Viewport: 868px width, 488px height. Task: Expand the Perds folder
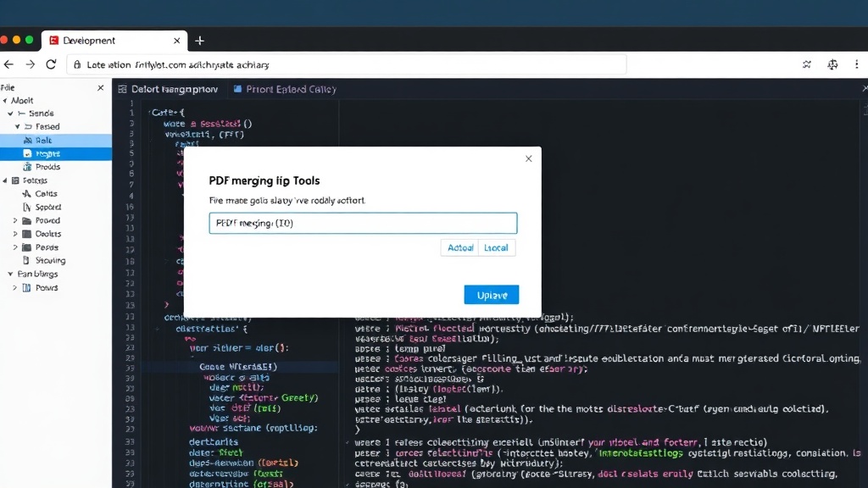[15, 247]
